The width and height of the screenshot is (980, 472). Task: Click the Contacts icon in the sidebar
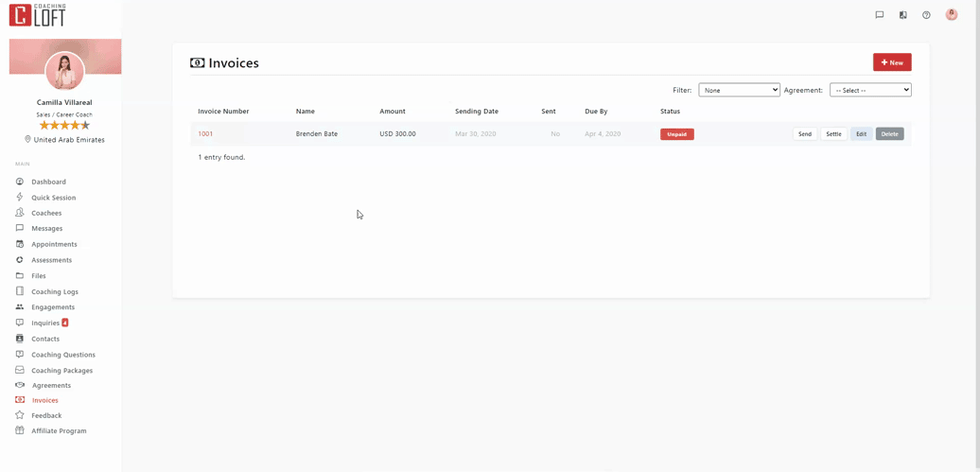coord(19,339)
